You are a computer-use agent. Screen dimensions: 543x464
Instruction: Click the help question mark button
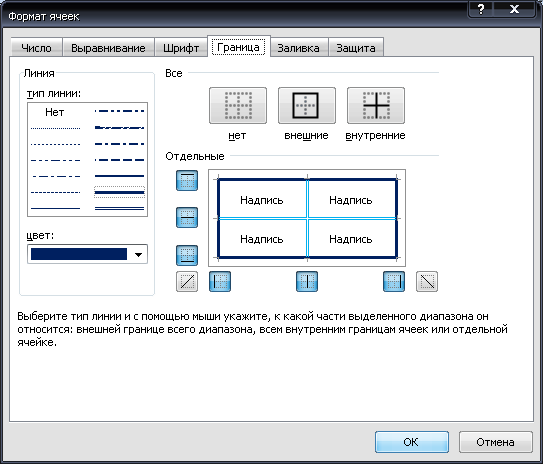tap(481, 9)
